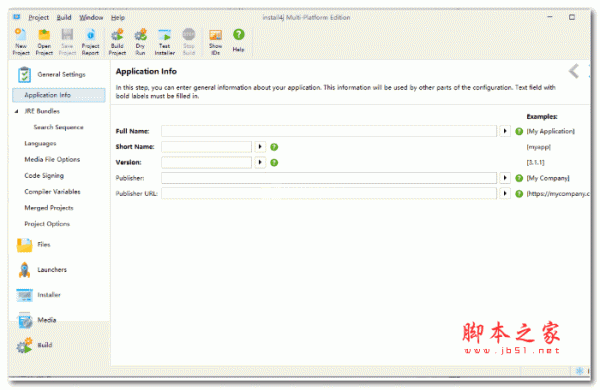Select Merged Projects in the sidebar

click(49, 208)
